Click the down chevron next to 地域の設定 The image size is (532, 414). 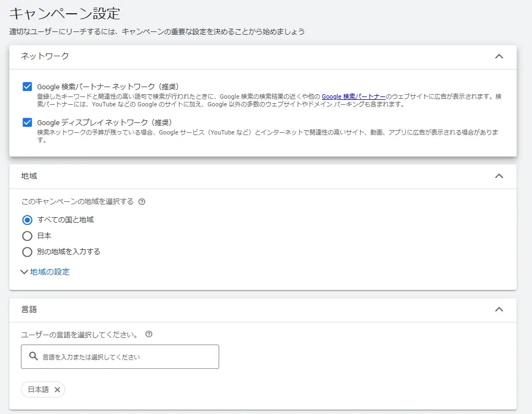click(x=24, y=272)
